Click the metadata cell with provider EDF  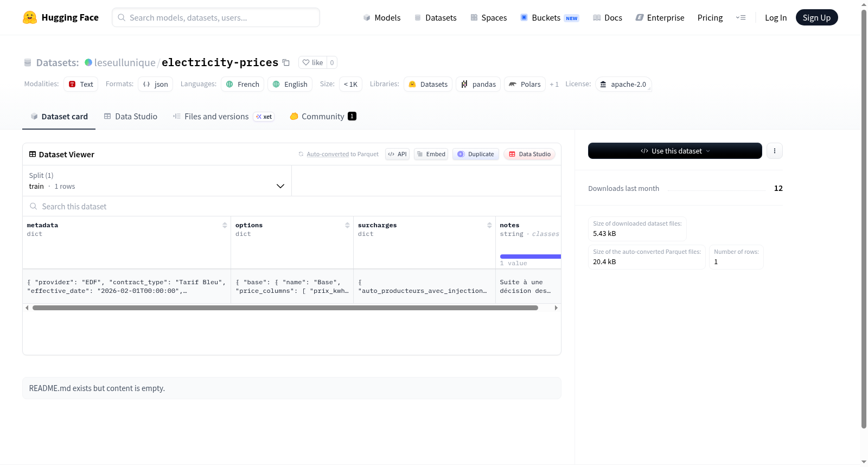point(126,286)
